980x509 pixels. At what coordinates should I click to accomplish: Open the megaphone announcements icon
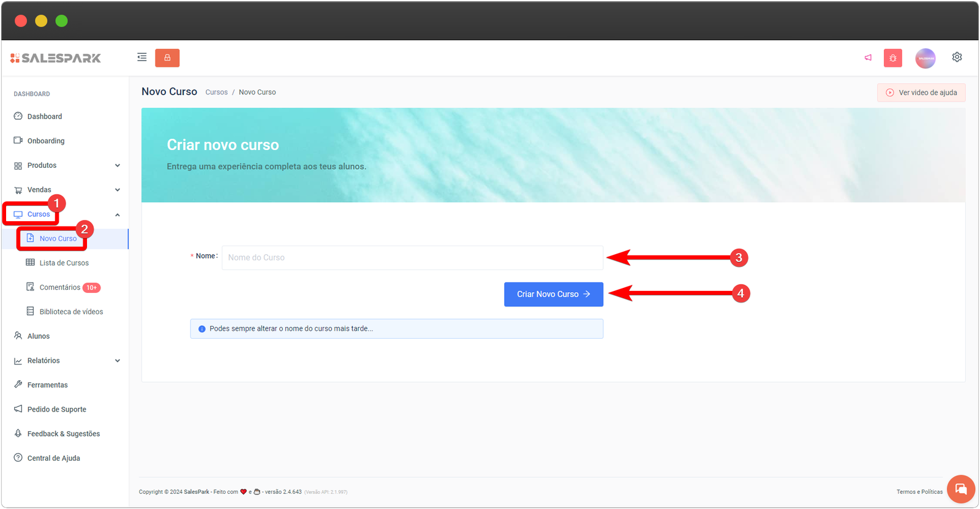point(868,58)
